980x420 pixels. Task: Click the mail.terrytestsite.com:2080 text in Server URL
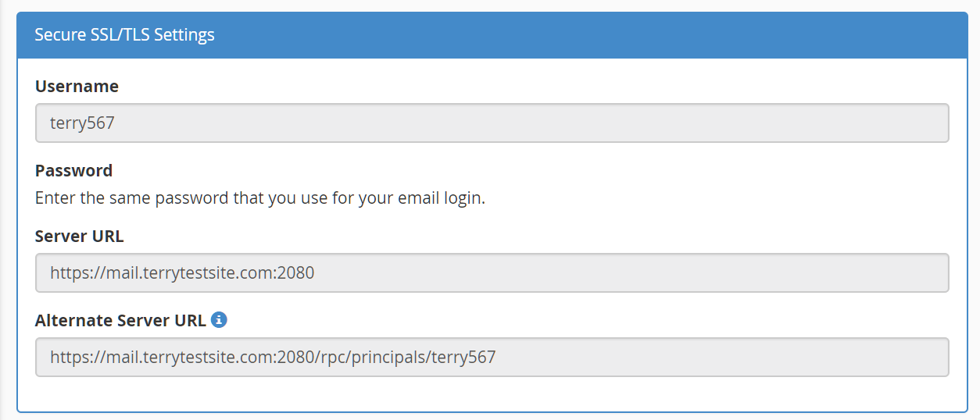coord(205,273)
